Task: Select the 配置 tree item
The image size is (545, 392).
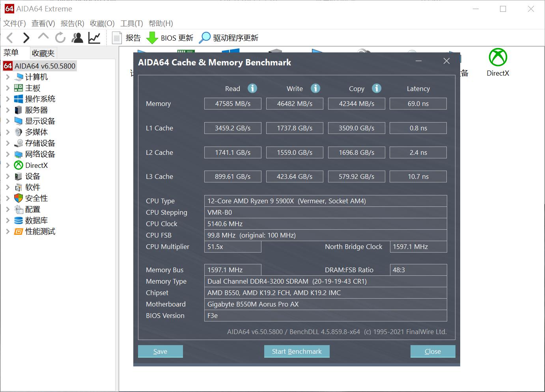Action: [33, 209]
